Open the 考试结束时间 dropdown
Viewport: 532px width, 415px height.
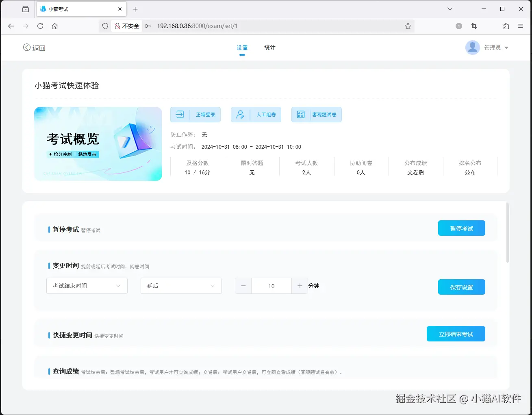coord(87,286)
